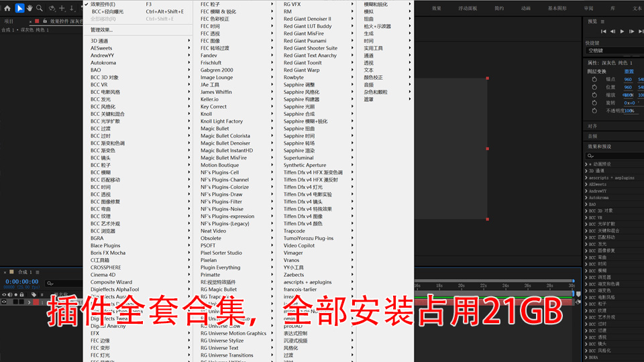Click the 重置 reset link
Screen dimensions: 644x362
(629, 71)
